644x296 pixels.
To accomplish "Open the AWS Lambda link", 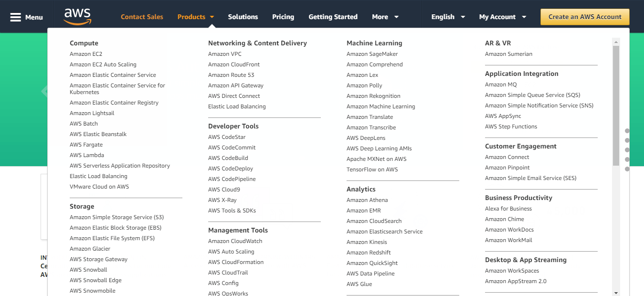I will pyautogui.click(x=87, y=155).
